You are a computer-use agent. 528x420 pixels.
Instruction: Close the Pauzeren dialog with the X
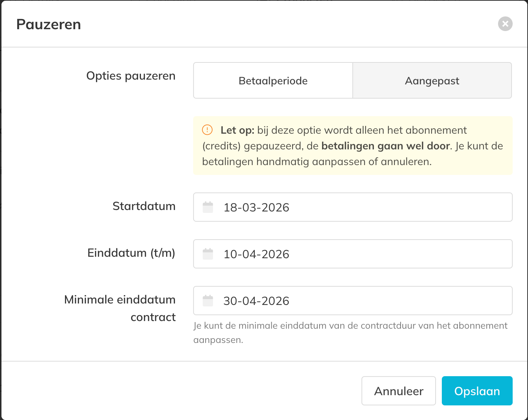[505, 24]
